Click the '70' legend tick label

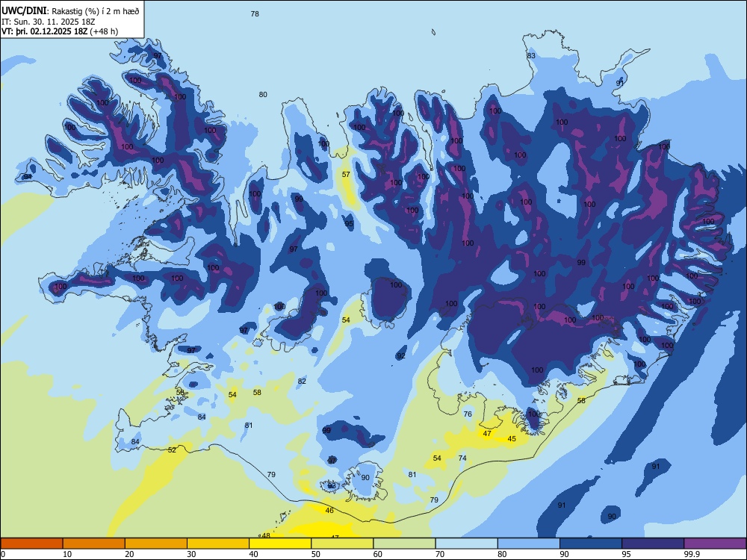440,554
